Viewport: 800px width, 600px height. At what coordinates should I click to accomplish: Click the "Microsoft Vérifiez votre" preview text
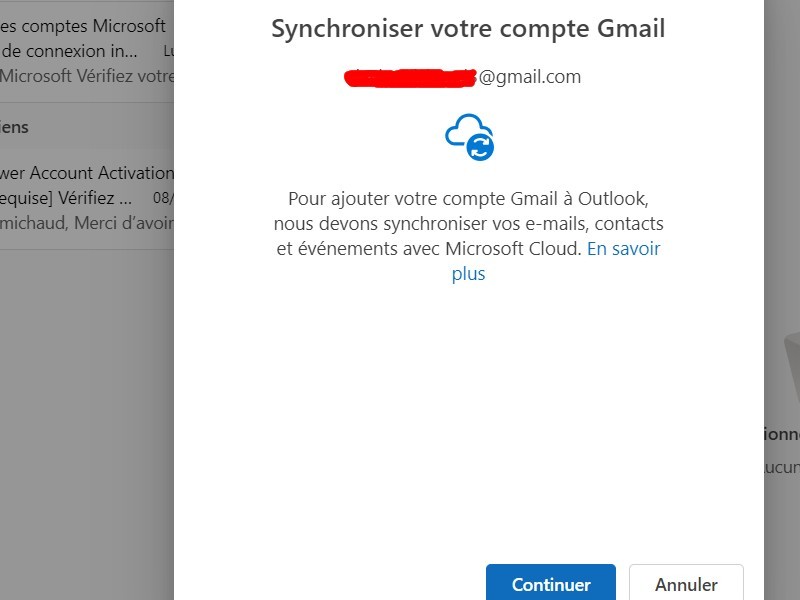87,76
